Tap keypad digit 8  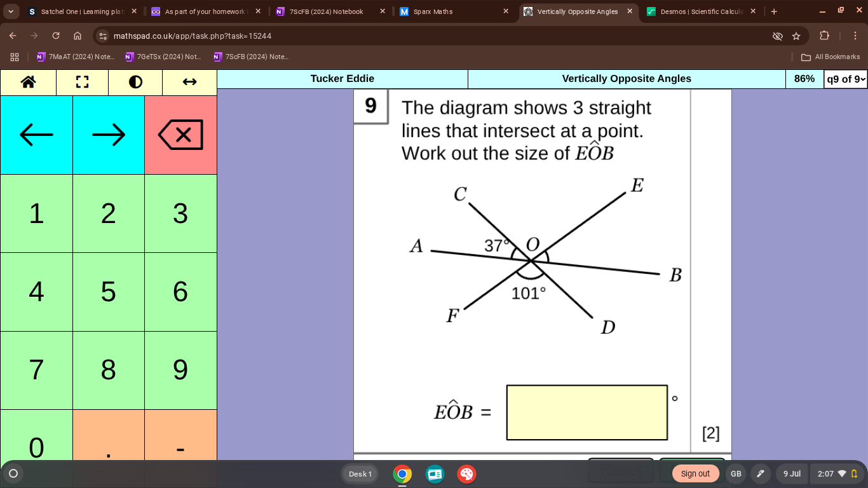(109, 370)
